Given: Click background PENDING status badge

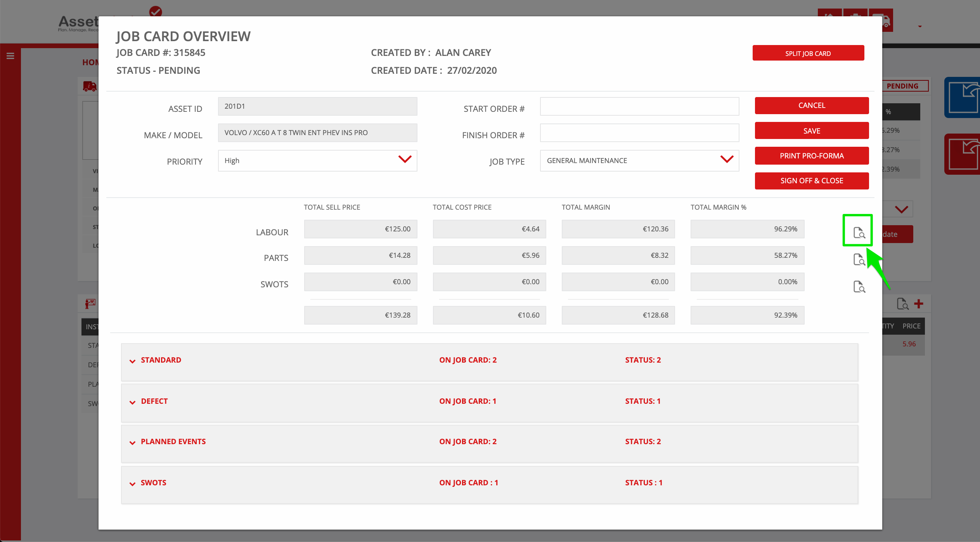Looking at the screenshot, I should 905,86.
